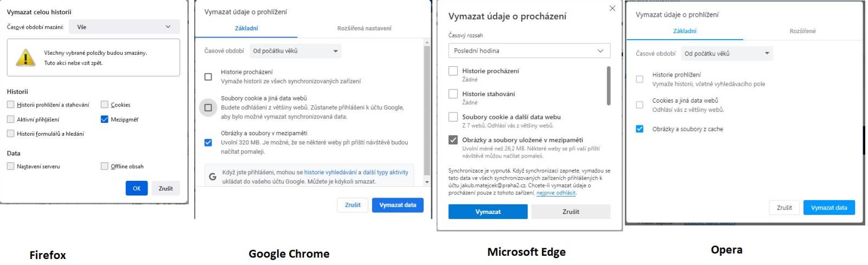868x265 pixels.
Task: Close the Edge dialog with X icon
Action: click(x=612, y=8)
